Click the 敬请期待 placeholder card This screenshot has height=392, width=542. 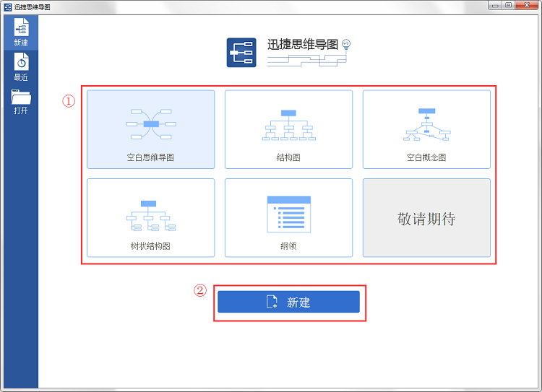426,218
